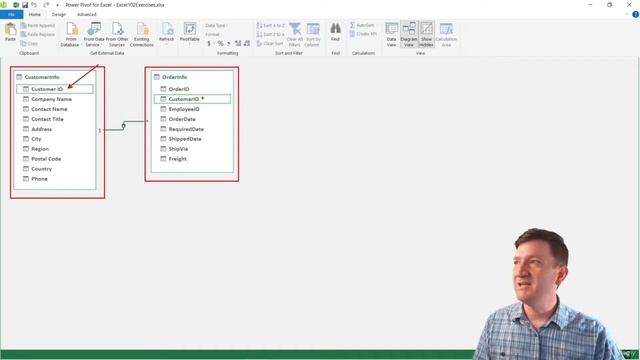Sort Z to A in the ribbon
The height and width of the screenshot is (360, 640).
tap(270, 34)
